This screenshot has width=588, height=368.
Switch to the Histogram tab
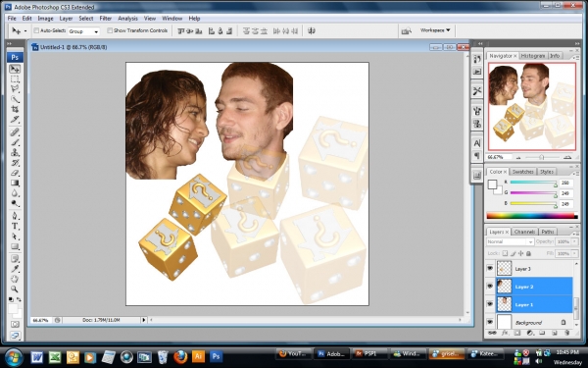pyautogui.click(x=533, y=56)
